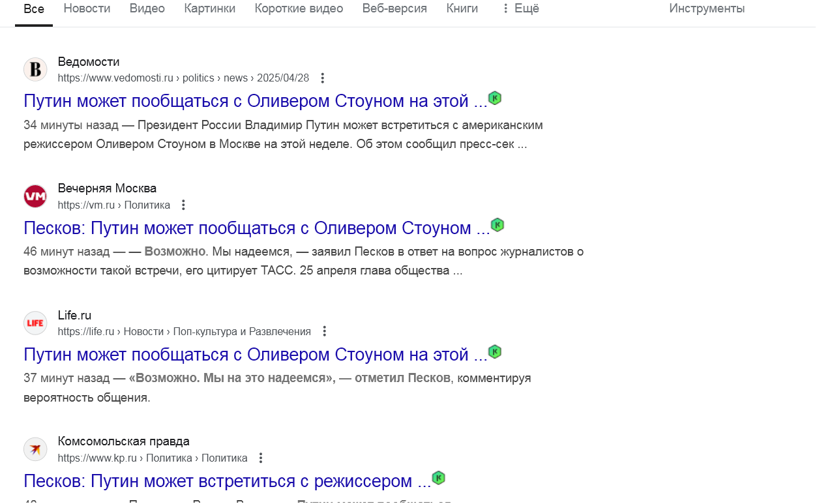This screenshot has width=817, height=504.
Task: Click the green Kaspersky badge on the Life.ru result
Action: [x=495, y=351]
